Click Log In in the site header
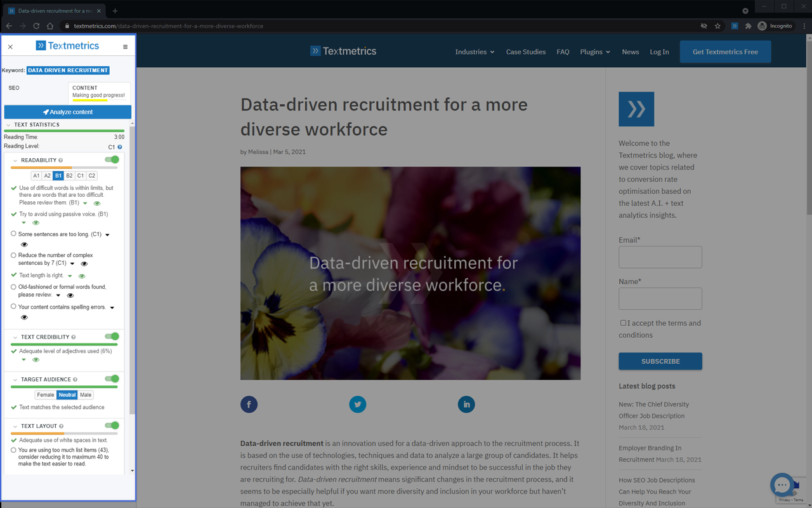Viewport: 812px width, 508px height. [x=659, y=52]
